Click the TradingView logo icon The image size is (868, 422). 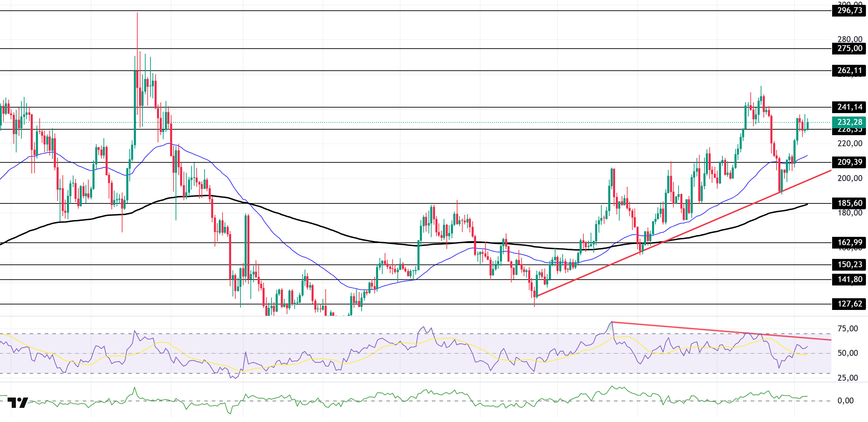17,402
